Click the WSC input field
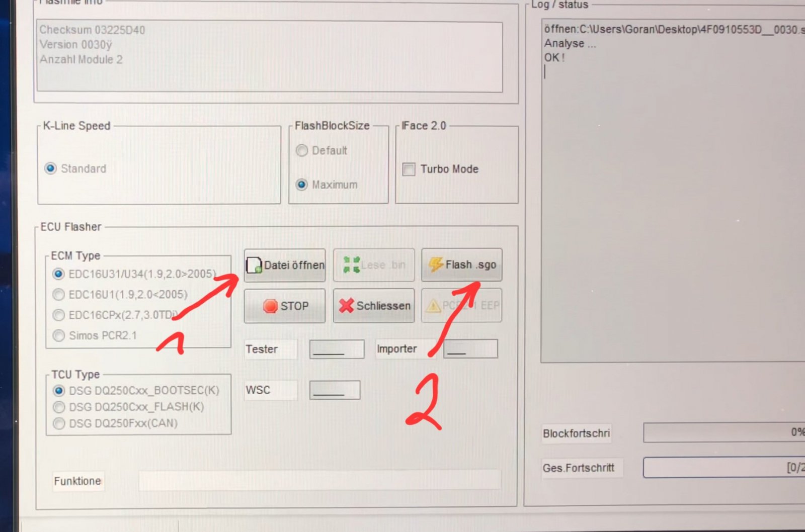 [335, 390]
